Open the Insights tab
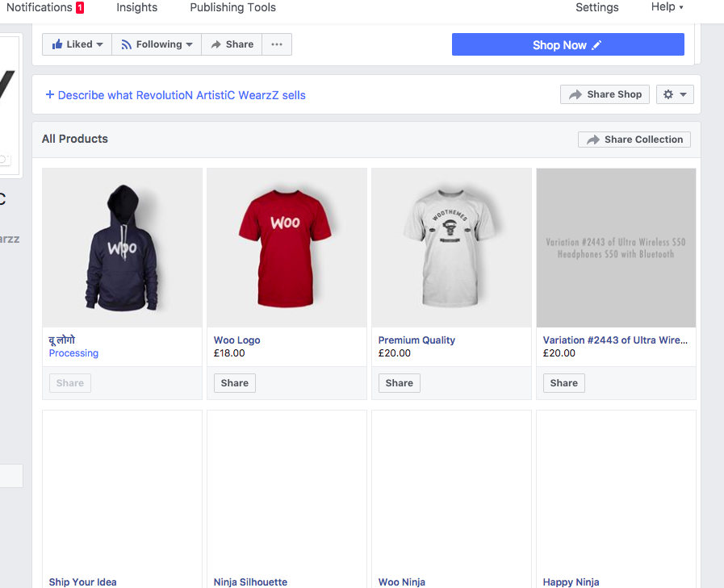The height and width of the screenshot is (588, 724). tap(136, 7)
